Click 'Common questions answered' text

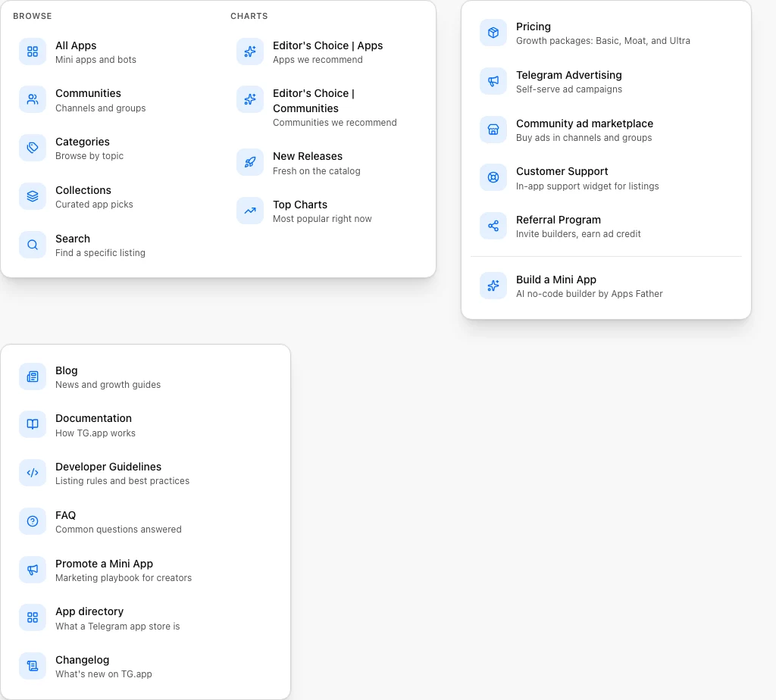[x=118, y=530]
